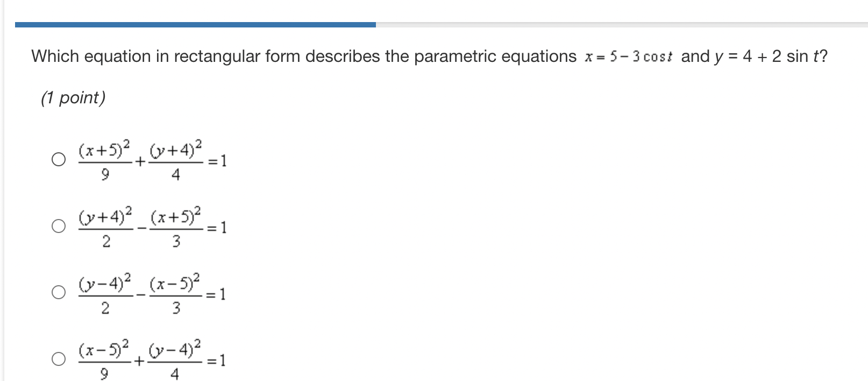Click the second radio button from the top
This screenshot has width=868, height=381.
click(59, 226)
